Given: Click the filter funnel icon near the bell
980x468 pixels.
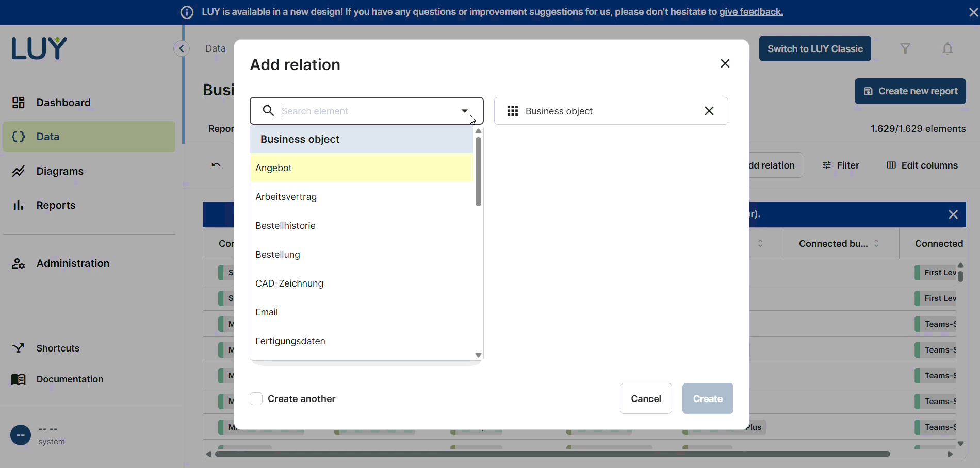Looking at the screenshot, I should point(905,48).
